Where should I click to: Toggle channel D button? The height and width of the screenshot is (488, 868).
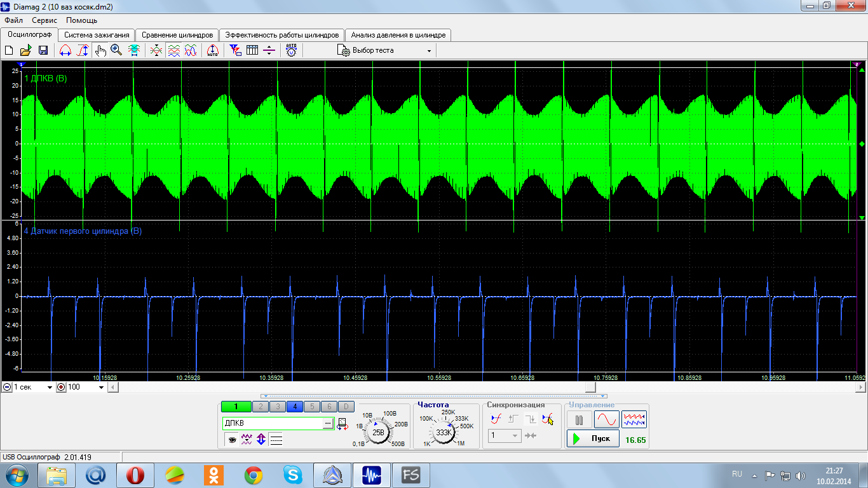[346, 407]
